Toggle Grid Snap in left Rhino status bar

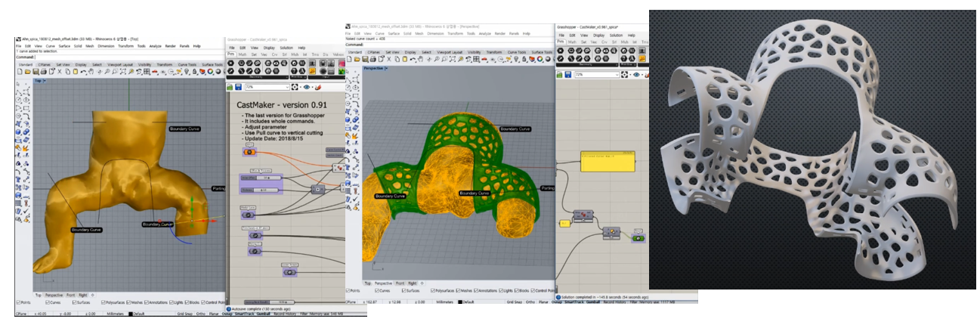pyautogui.click(x=185, y=313)
